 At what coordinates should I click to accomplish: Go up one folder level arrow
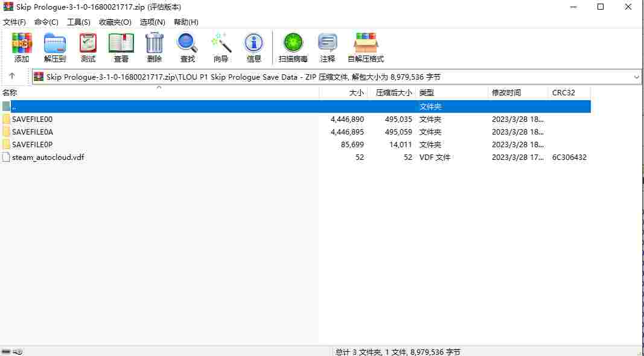(x=12, y=77)
